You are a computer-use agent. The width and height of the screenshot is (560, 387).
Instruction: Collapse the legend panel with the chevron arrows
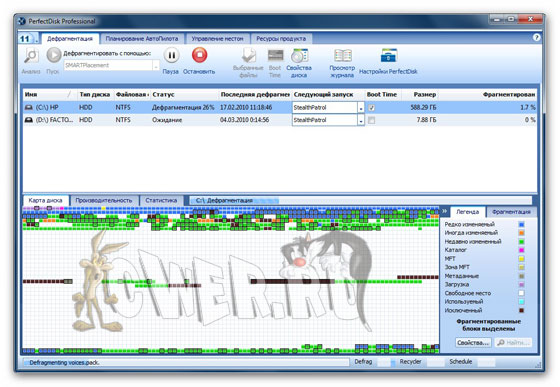tap(445, 211)
